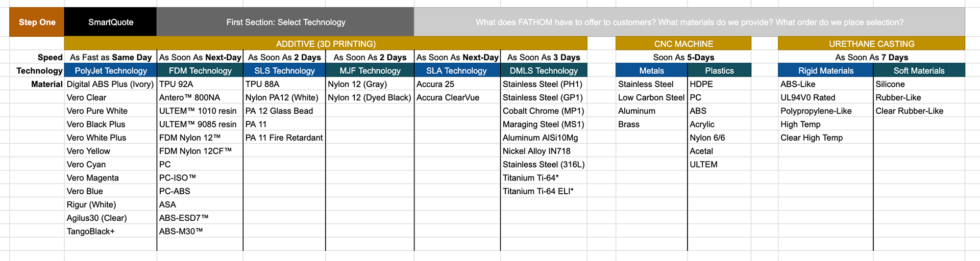Select the 'URETHANE CASTING' header
The width and height of the screenshot is (980, 261).
(x=871, y=43)
